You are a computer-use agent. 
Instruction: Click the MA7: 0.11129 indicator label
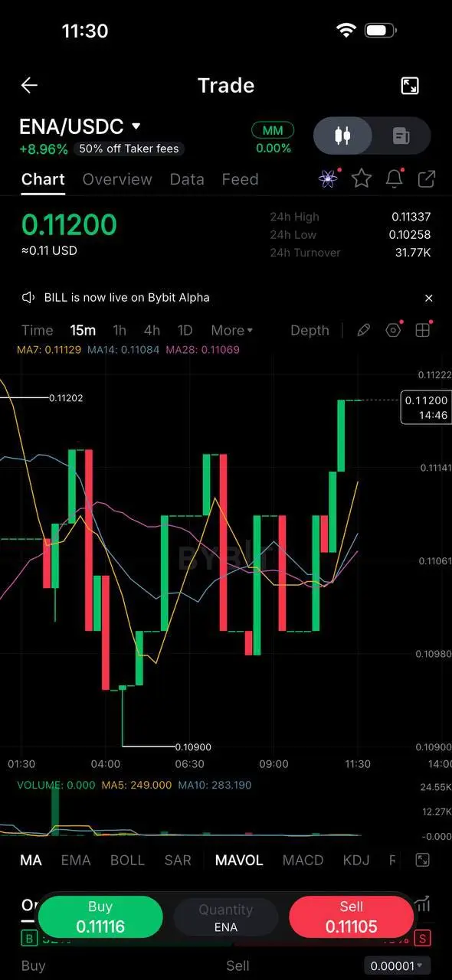[x=49, y=350]
